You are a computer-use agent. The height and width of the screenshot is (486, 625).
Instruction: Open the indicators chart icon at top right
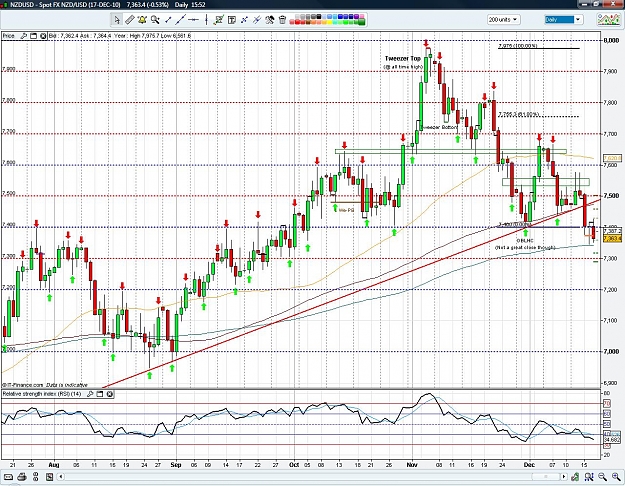click(608, 19)
